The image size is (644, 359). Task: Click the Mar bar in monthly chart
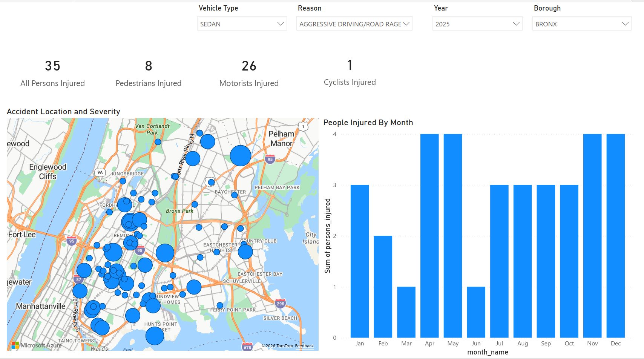point(406,312)
